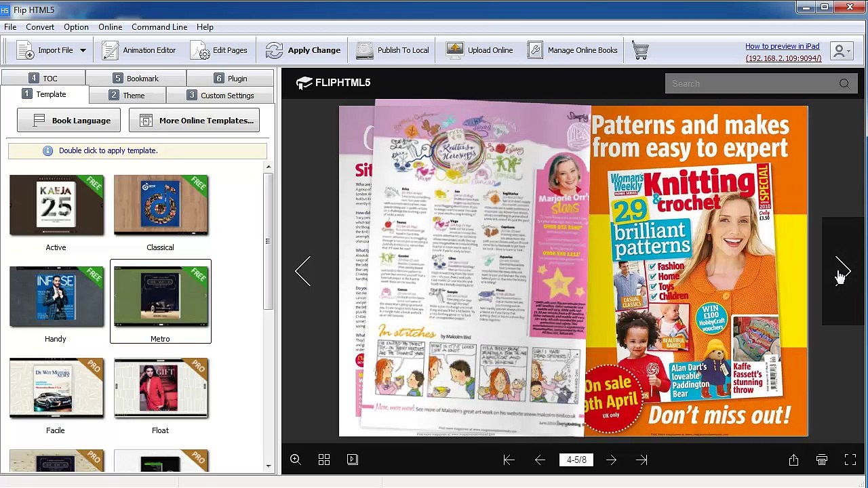Open the Help menu

(x=205, y=27)
